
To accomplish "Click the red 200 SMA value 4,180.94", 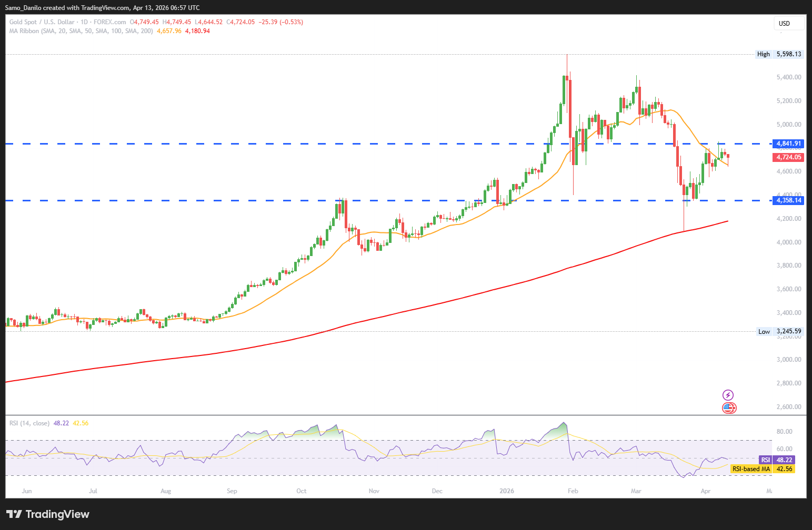I will [197, 31].
